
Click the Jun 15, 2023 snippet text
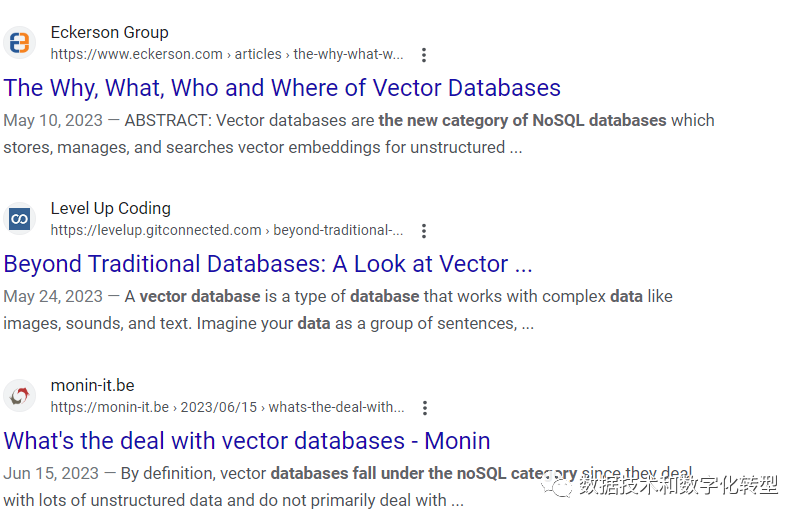click(300, 486)
